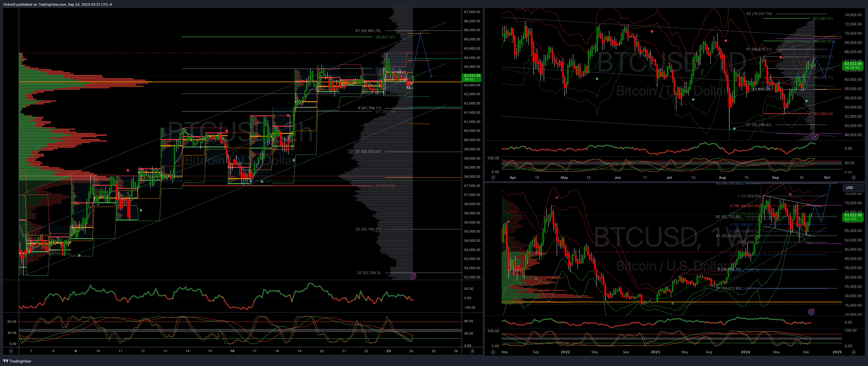Image resolution: width=868 pixels, height=366 pixels.
Task: Click the Z button on the daily chart
Action: (493, 177)
